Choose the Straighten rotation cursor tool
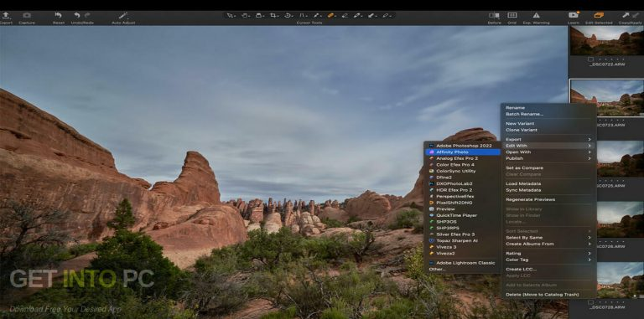This screenshot has width=644, height=319. point(288,16)
